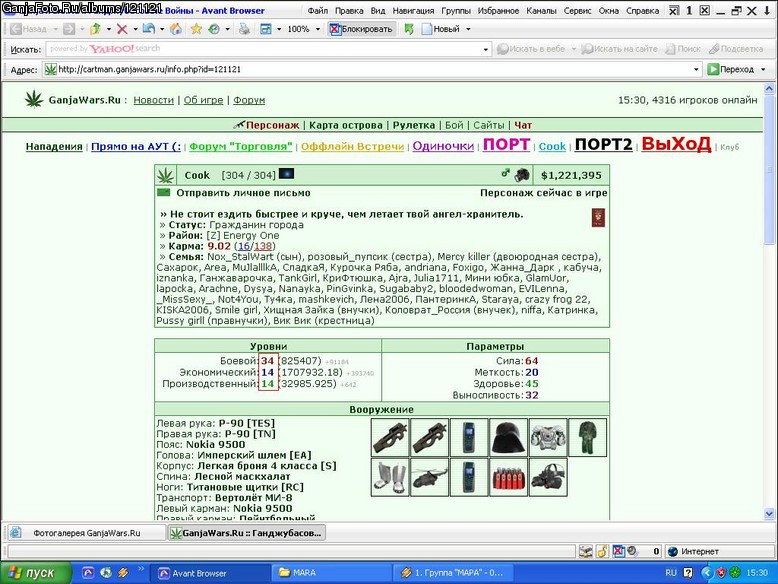Open the Новый button dropdown arrow
Screen dimensions: 778x584
(x=468, y=29)
